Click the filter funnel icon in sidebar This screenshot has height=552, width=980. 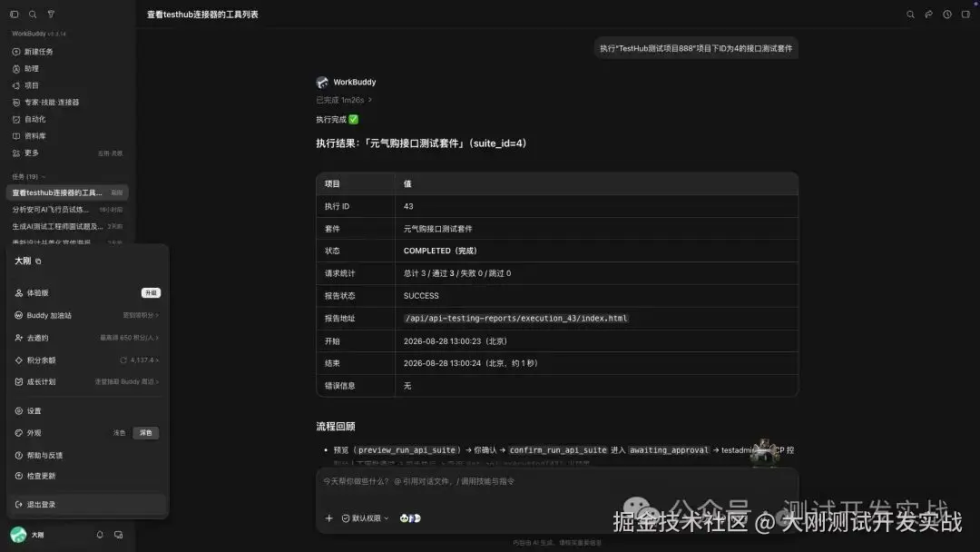(51, 15)
